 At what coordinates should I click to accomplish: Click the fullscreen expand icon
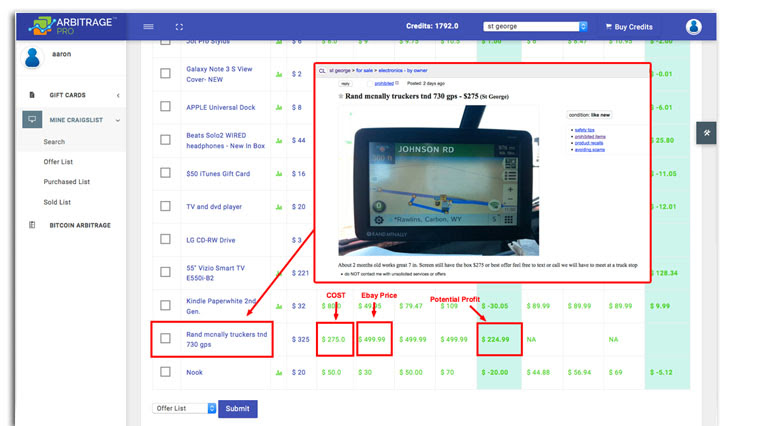[x=179, y=27]
